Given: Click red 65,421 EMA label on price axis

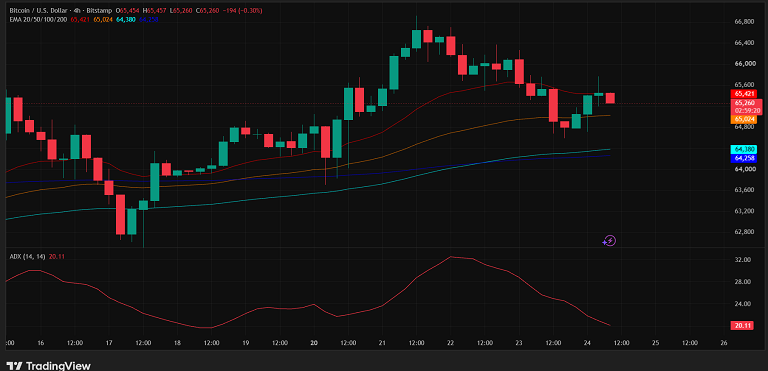Looking at the screenshot, I should coord(744,94).
